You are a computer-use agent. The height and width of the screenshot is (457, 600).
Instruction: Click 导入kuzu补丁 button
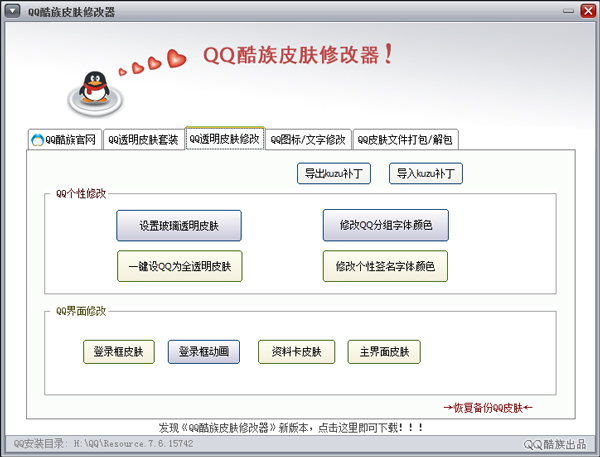tap(426, 173)
